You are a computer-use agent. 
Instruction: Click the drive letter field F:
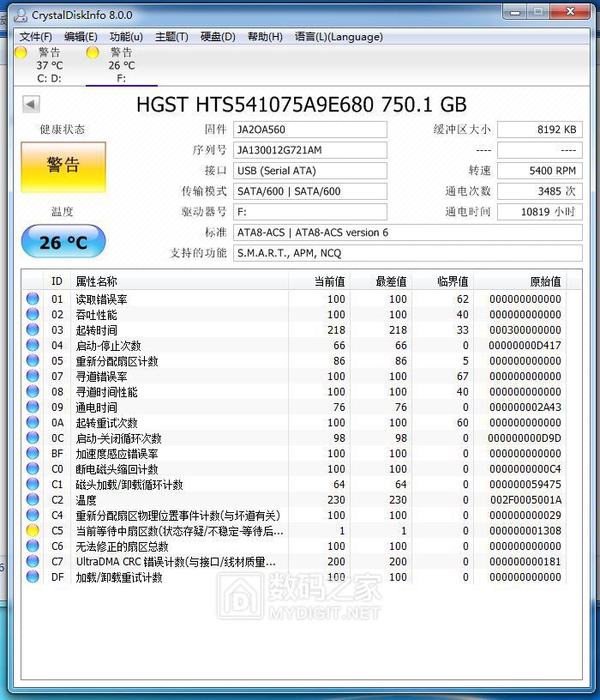(x=310, y=212)
